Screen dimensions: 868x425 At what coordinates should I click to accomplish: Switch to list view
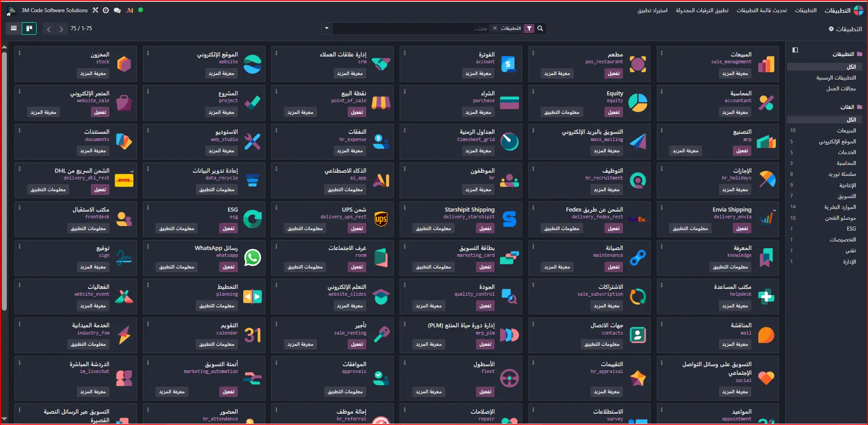tap(14, 28)
